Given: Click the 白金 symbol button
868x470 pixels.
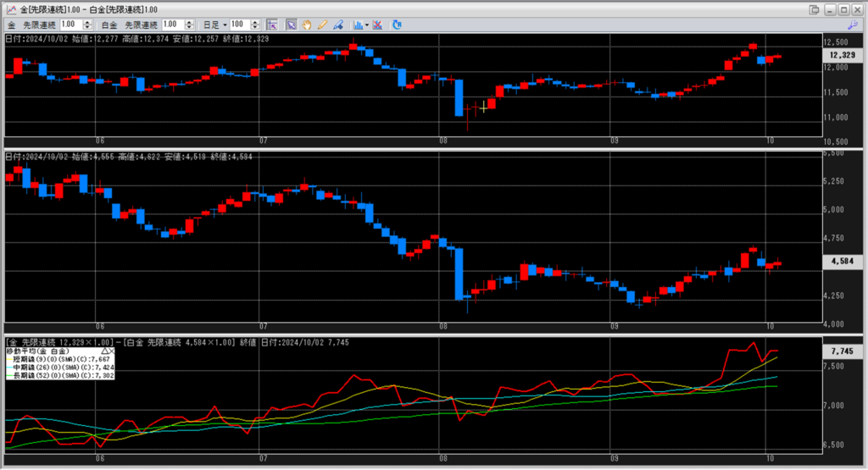Looking at the screenshot, I should click(x=109, y=25).
